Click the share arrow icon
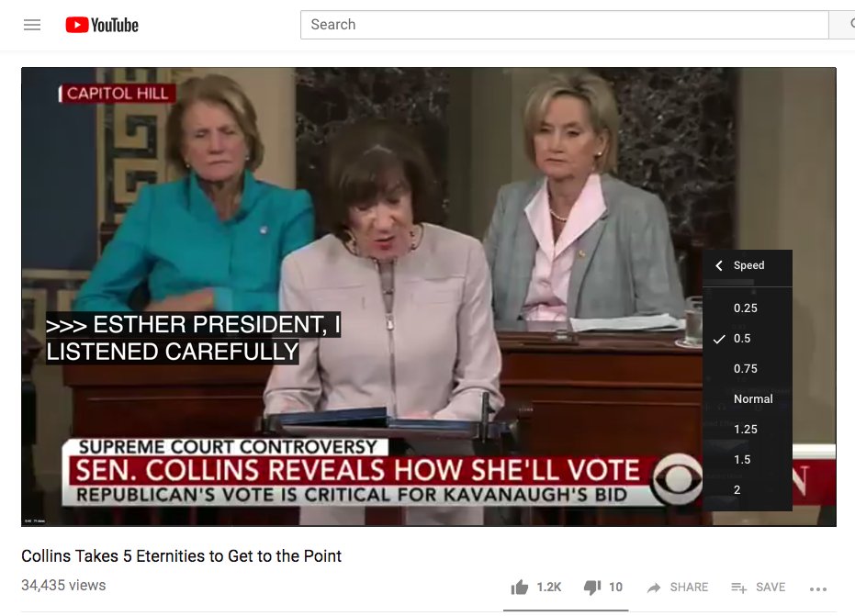This screenshot has width=855, height=616. pyautogui.click(x=654, y=588)
